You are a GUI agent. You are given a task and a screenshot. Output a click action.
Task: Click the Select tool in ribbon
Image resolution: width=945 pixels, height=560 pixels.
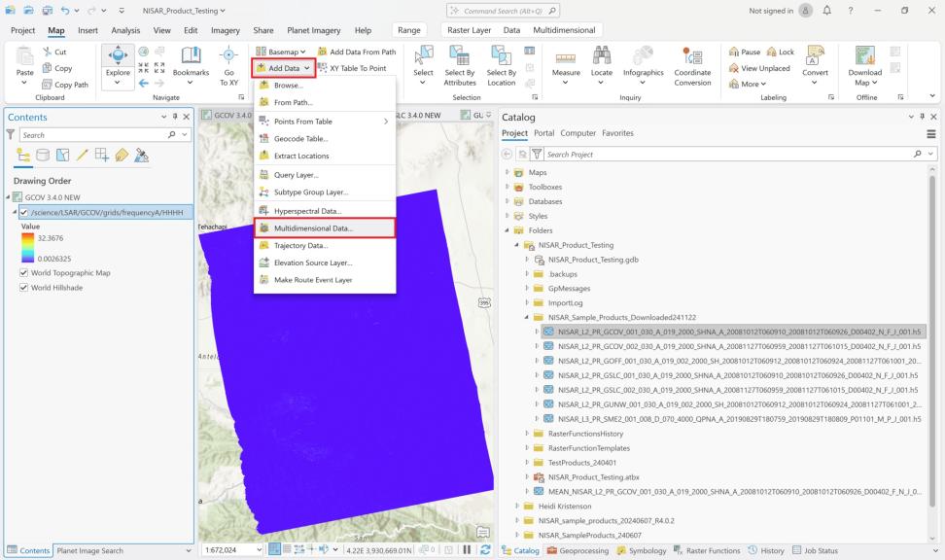[423, 66]
